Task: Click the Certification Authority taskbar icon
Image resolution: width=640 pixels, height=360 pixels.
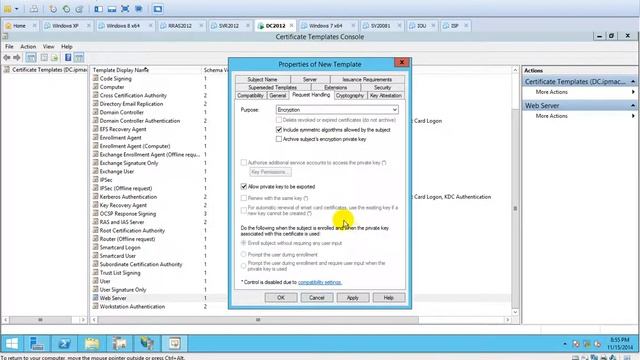Action: (147, 344)
